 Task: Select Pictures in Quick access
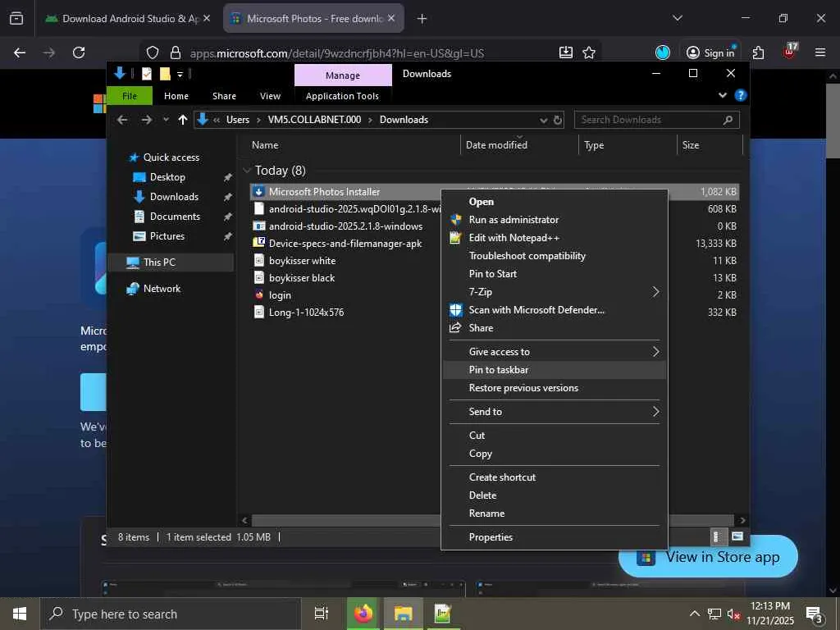(167, 236)
